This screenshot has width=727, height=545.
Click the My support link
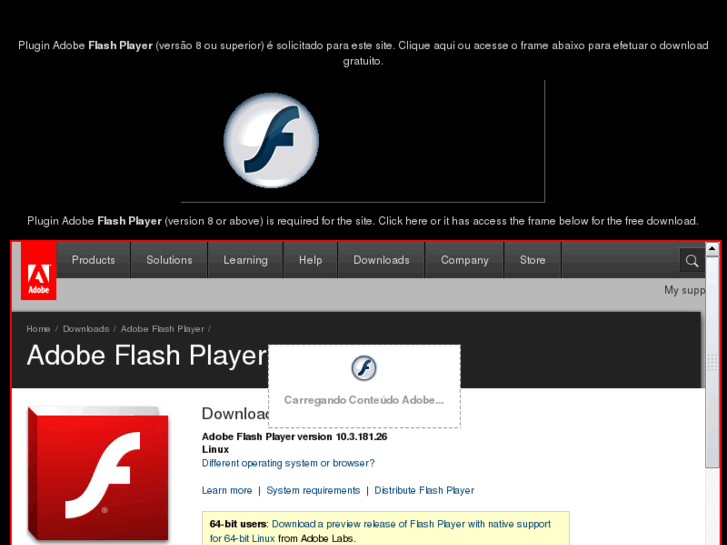pyautogui.click(x=684, y=290)
